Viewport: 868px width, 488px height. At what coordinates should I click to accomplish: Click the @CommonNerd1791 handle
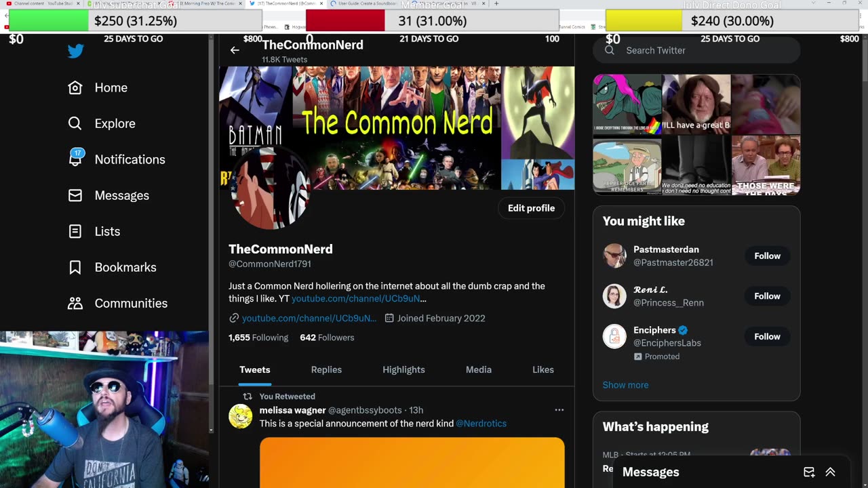point(270,264)
